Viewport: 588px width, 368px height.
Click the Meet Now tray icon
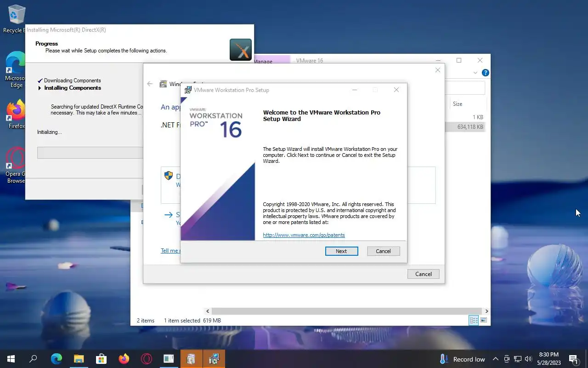tap(507, 359)
